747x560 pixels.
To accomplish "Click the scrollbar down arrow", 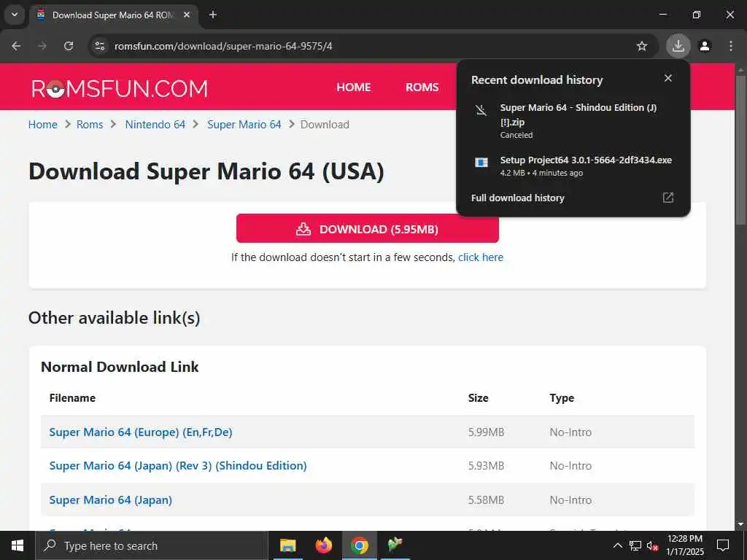I will tap(741, 525).
